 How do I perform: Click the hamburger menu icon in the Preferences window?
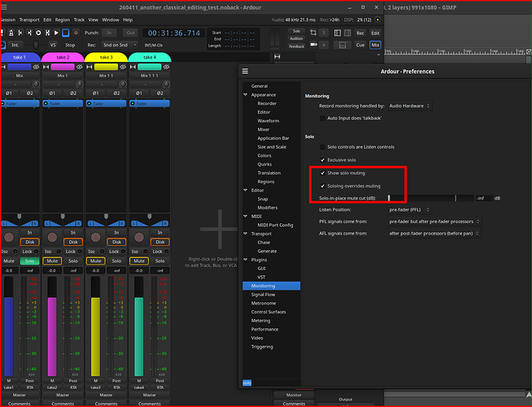pyautogui.click(x=245, y=72)
